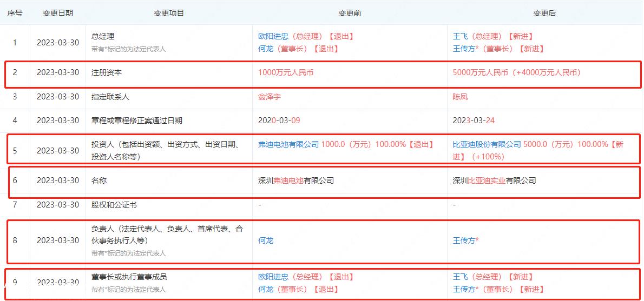This screenshot has height=301, width=644.
Task: Click the 5000万元人民币(+4000万元人民币) value
Action: 516,72
